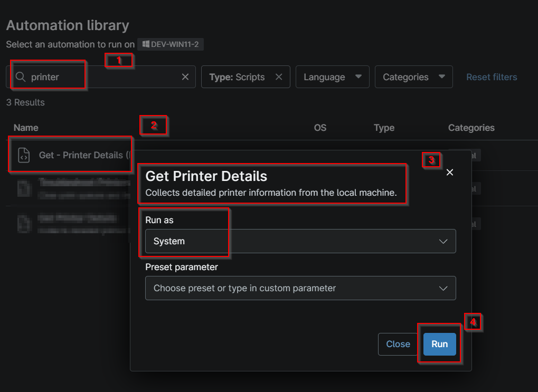Click the Run as label
The height and width of the screenshot is (392, 538).
coord(159,220)
